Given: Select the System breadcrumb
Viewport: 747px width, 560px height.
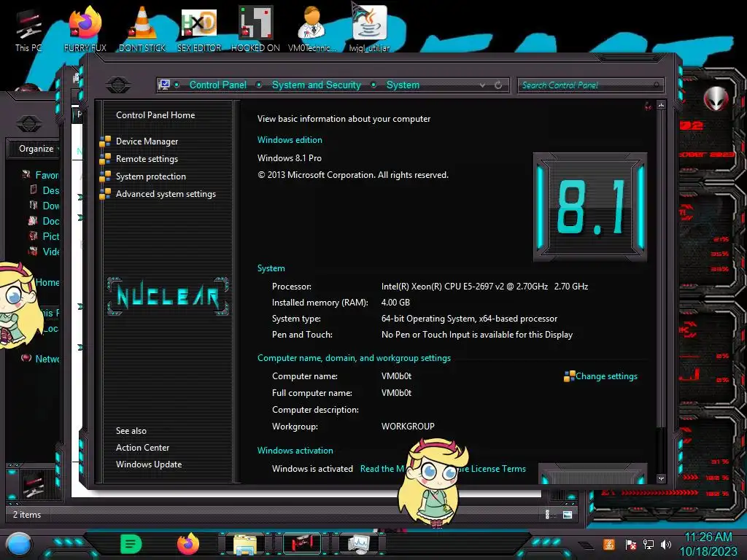Looking at the screenshot, I should tap(403, 85).
